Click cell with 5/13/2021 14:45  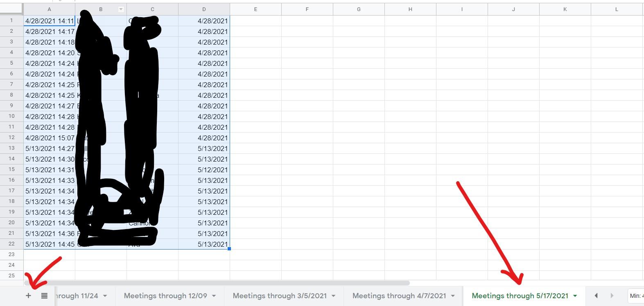click(x=50, y=244)
